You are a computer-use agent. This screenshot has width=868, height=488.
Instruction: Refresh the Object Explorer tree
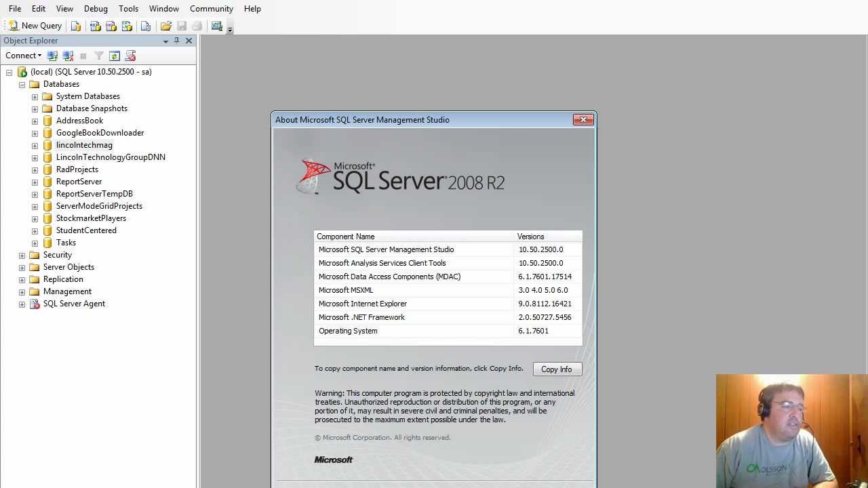pyautogui.click(x=115, y=56)
